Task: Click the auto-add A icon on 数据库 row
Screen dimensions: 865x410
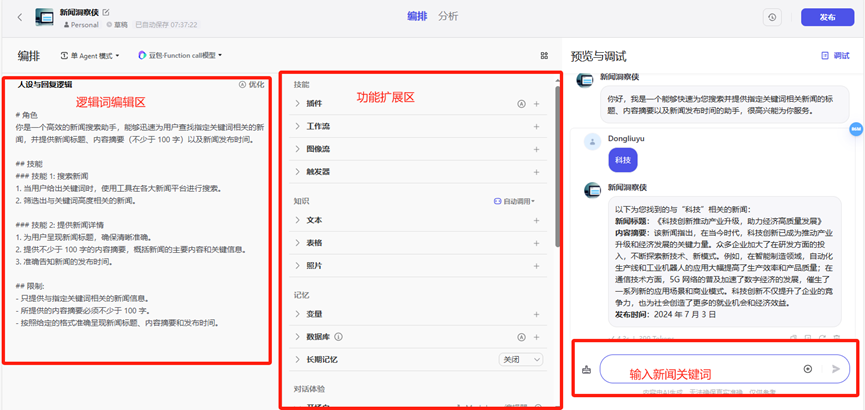Action: pos(521,337)
